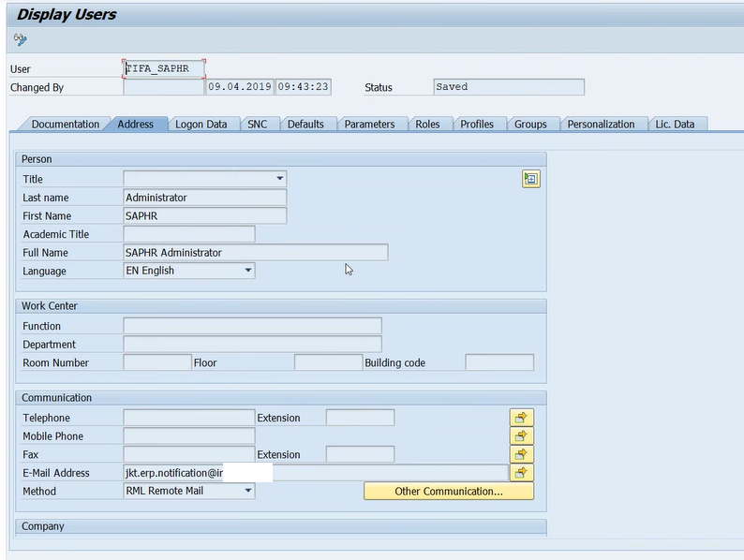Click the Fax number input field

point(189,454)
